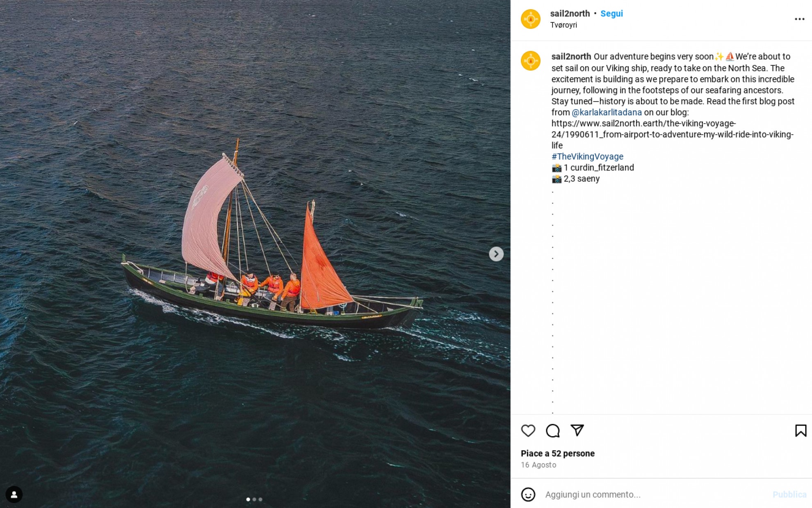Open the Tvøroyri location link

(563, 25)
